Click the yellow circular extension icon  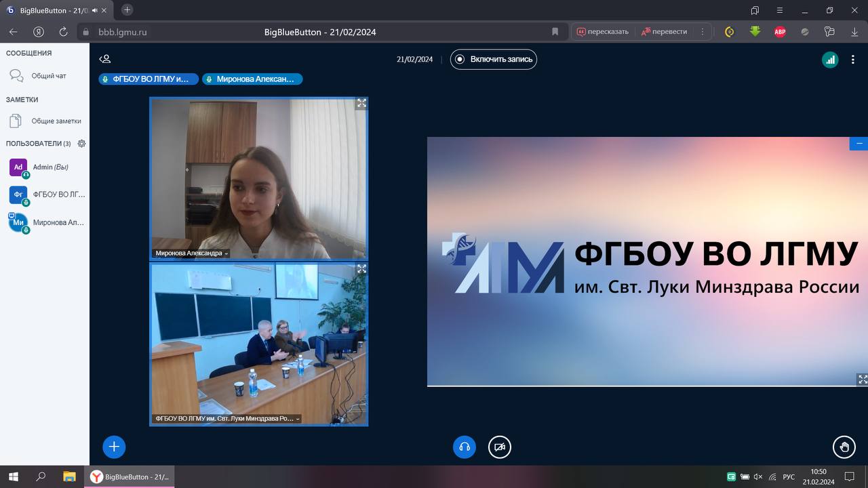(730, 32)
